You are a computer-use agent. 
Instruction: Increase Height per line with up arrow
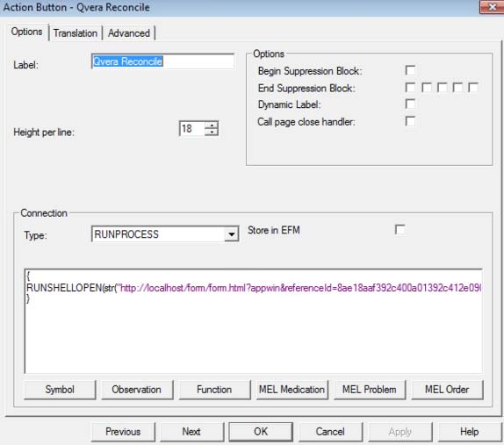[212, 125]
